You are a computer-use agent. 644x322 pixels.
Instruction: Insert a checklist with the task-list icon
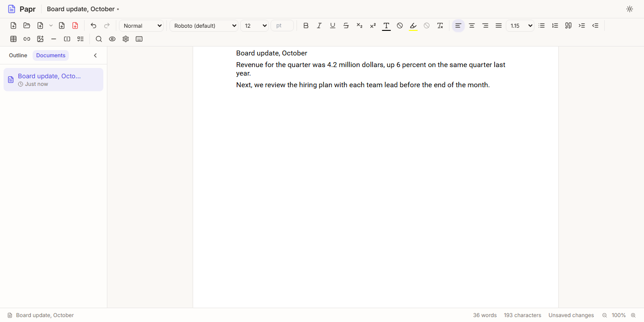pyautogui.click(x=80, y=39)
